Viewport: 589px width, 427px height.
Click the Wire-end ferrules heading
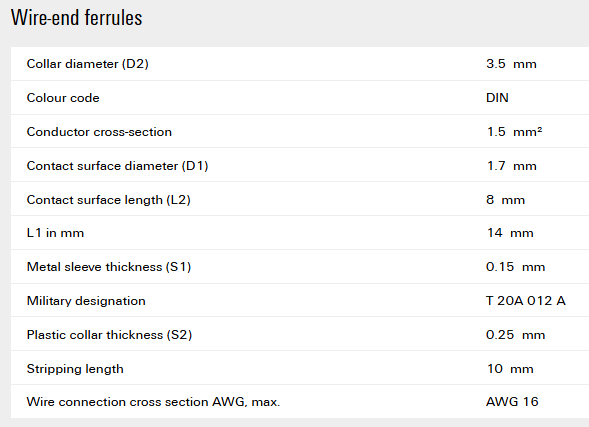tap(77, 18)
